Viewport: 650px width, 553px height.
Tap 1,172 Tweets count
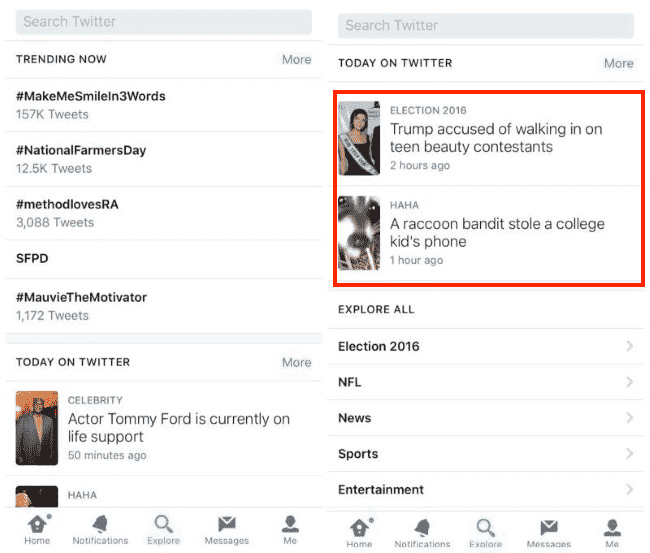(52, 316)
